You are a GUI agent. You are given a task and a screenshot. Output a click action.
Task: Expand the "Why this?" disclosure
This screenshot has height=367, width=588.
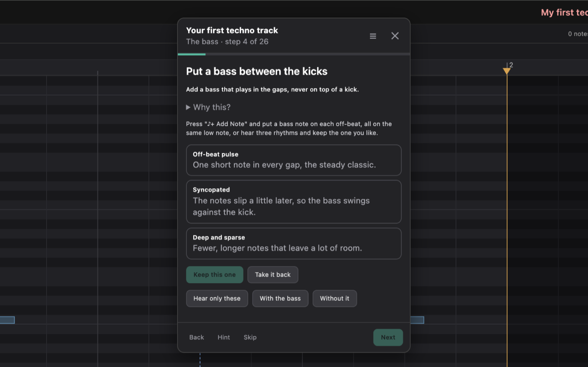[x=208, y=107]
